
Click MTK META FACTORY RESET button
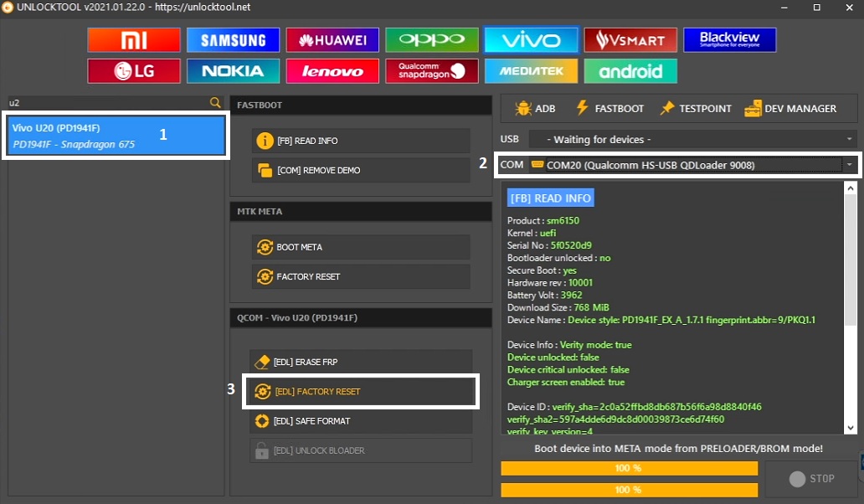[x=361, y=276]
